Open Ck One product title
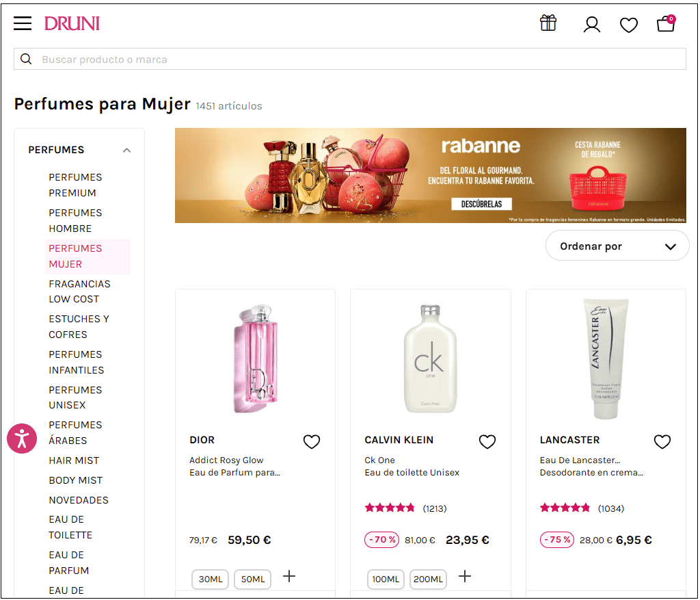The height and width of the screenshot is (600, 700). pyautogui.click(x=379, y=460)
